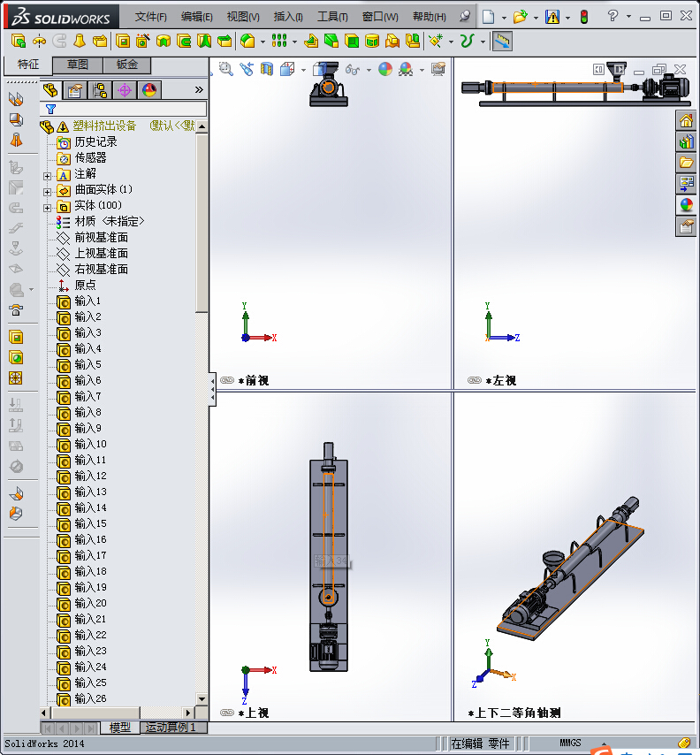
Task: Select the Shell feature tool
Action: point(352,41)
